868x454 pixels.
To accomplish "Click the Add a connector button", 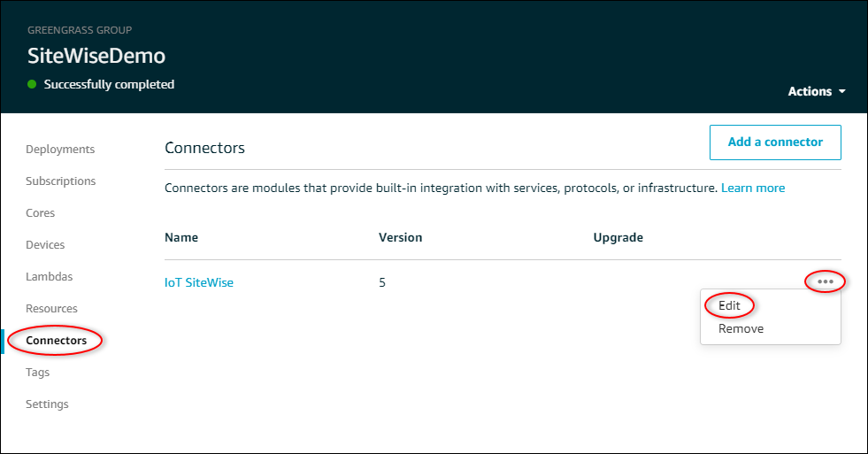I will (774, 142).
